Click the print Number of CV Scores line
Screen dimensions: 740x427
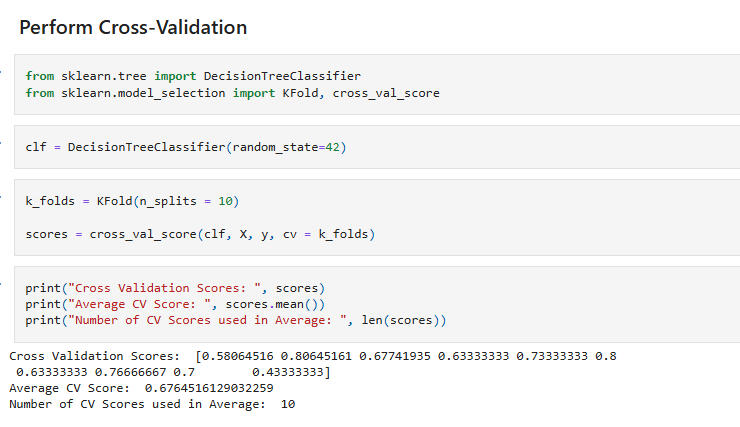235,320
